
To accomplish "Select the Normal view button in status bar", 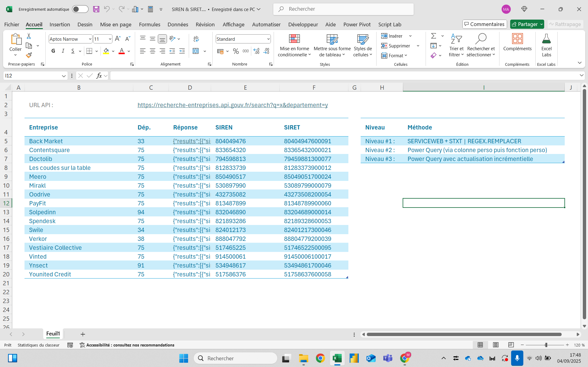I will click(480, 345).
